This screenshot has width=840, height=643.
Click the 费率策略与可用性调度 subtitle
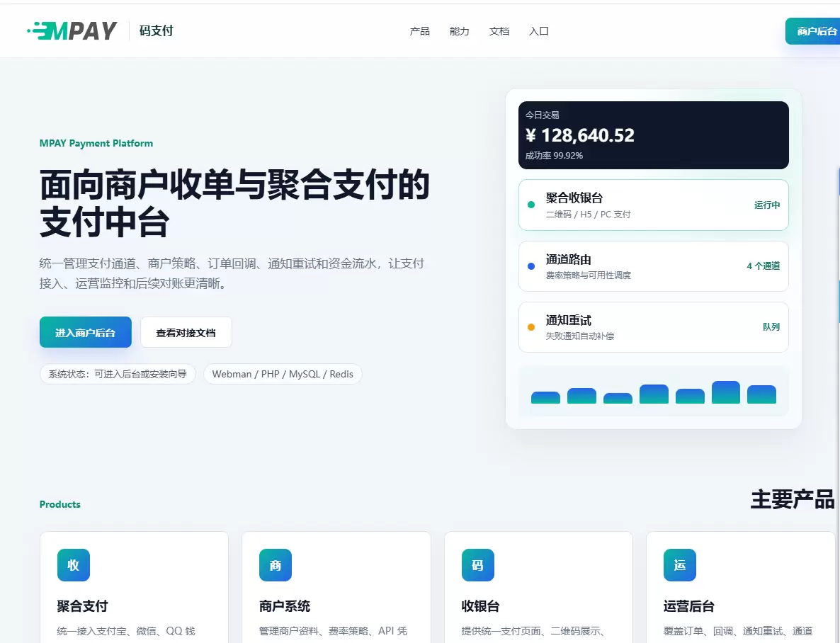coord(589,275)
